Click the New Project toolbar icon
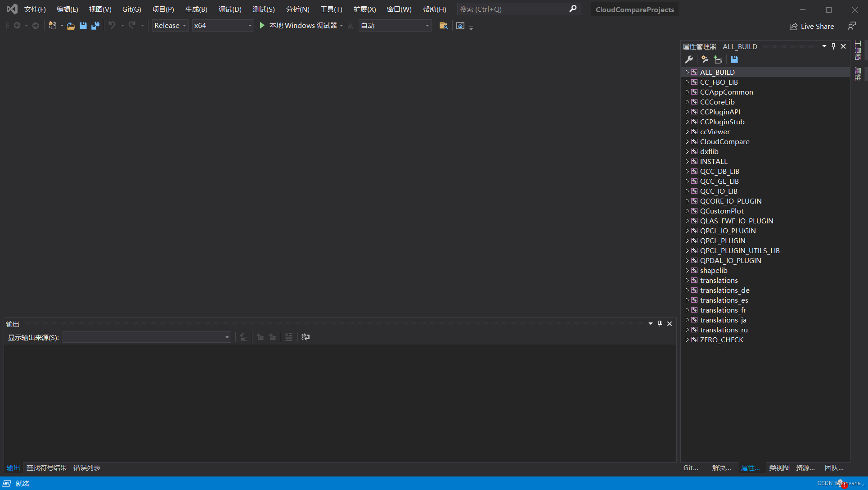 point(53,26)
